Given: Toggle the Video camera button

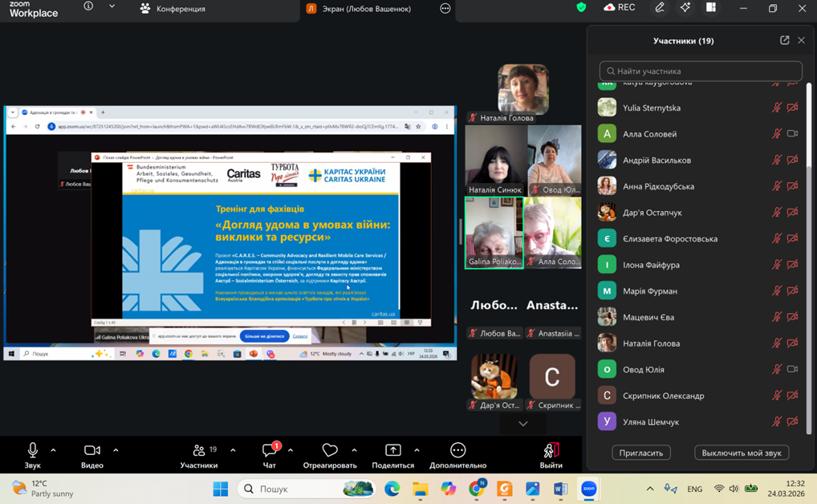Looking at the screenshot, I should 92,451.
